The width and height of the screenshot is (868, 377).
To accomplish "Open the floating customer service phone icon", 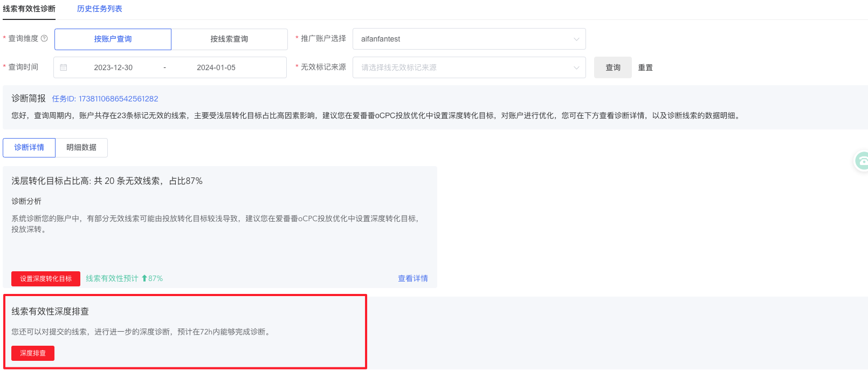I will pyautogui.click(x=862, y=161).
